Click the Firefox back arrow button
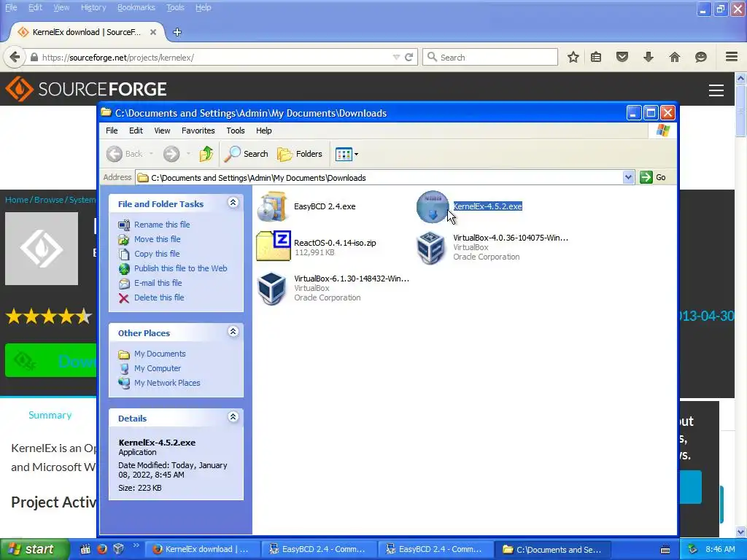747x560 pixels. [15, 57]
